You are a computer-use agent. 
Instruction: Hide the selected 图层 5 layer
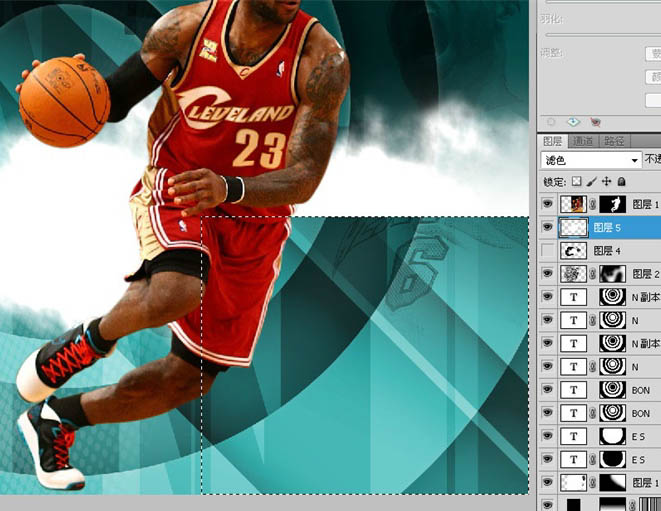tap(547, 227)
